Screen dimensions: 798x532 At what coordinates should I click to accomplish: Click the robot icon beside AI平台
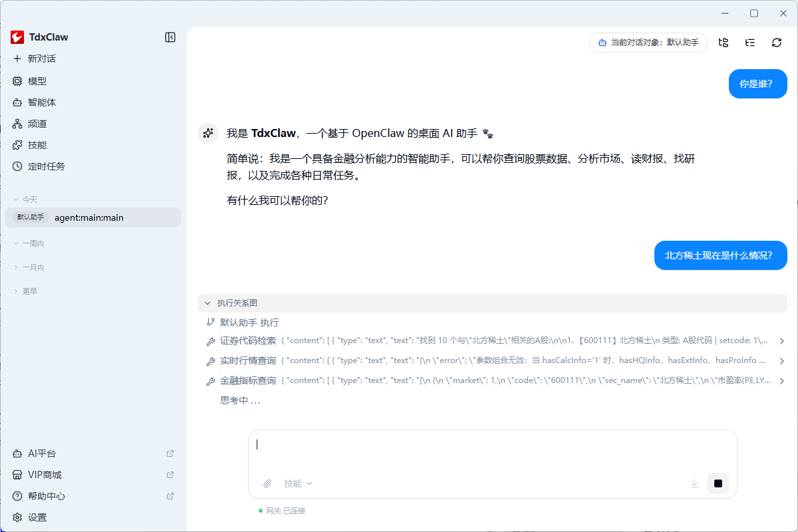[x=17, y=454]
